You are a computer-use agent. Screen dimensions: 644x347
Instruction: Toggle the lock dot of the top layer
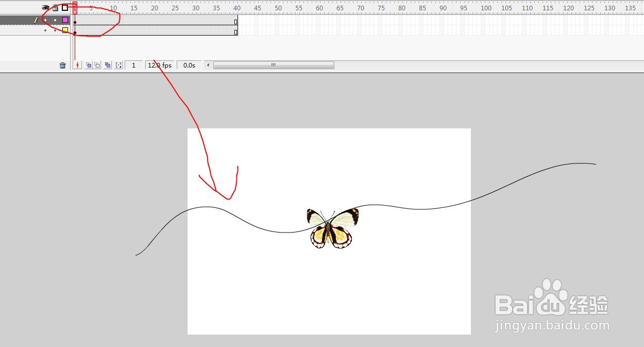pyautogui.click(x=55, y=20)
